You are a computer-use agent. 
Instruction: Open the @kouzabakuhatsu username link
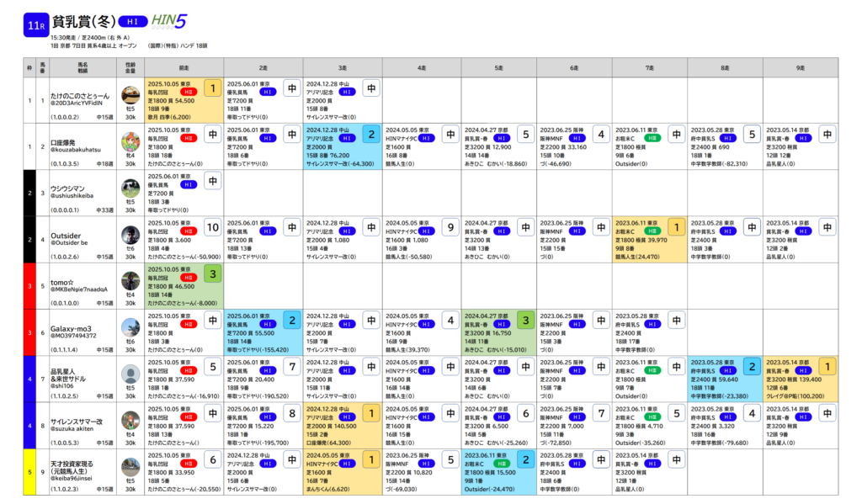point(76,151)
